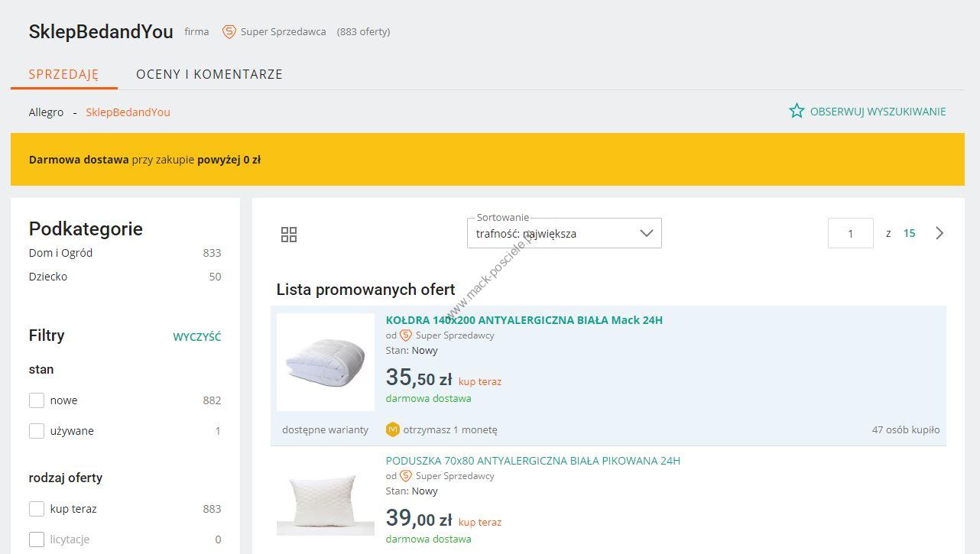Click the page number input field
The width and height of the screenshot is (980, 554).
(x=850, y=234)
